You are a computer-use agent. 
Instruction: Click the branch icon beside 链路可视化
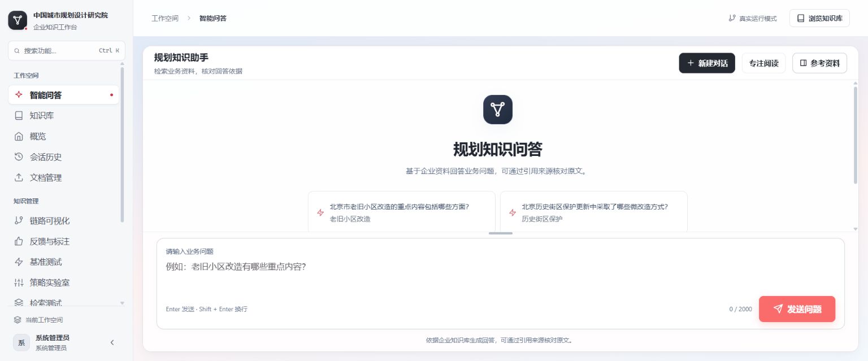click(x=19, y=220)
